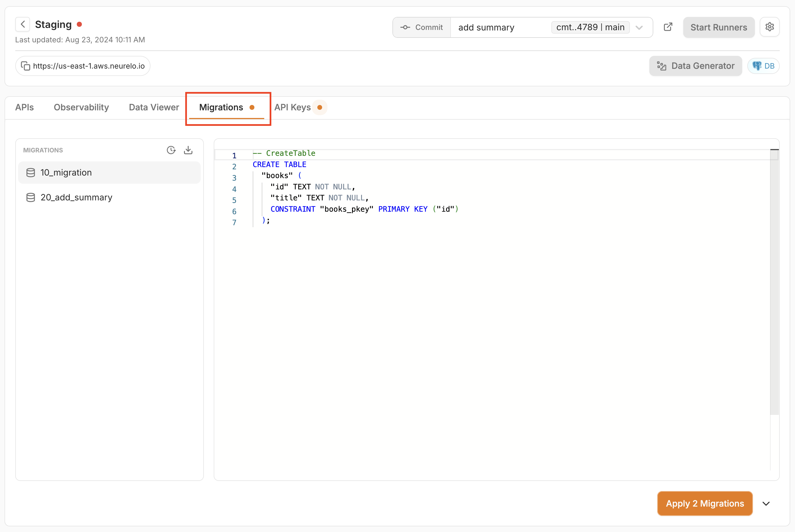Image resolution: width=795 pixels, height=532 pixels.
Task: Click the back arrow next to Staging
Action: pyautogui.click(x=23, y=25)
